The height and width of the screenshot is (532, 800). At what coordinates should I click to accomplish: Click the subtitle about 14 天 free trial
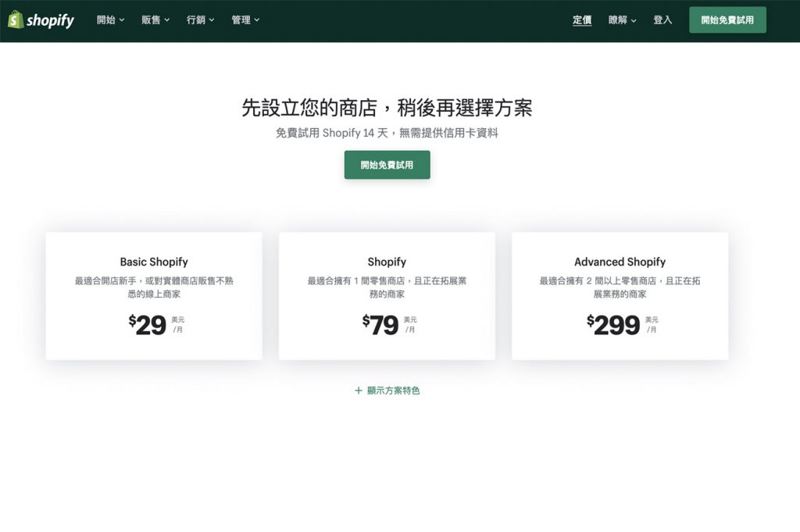tap(387, 133)
